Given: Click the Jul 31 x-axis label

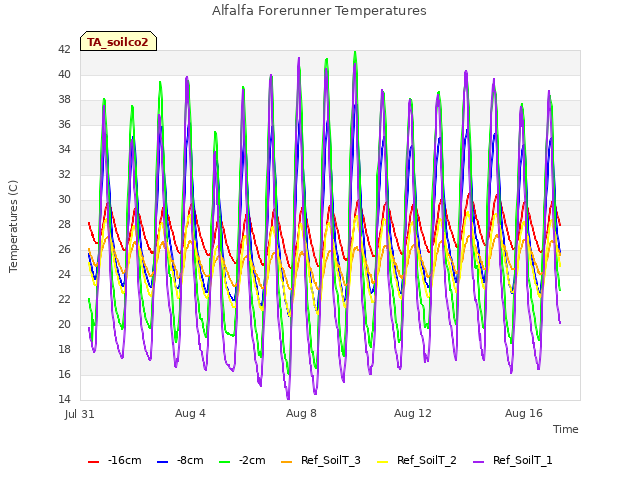Looking at the screenshot, I should point(80,414).
